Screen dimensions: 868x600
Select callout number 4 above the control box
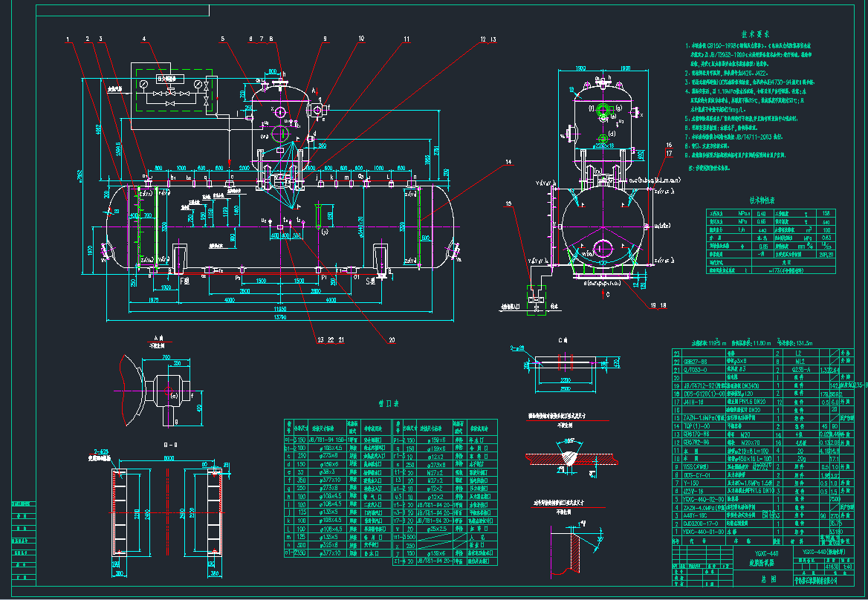point(144,39)
